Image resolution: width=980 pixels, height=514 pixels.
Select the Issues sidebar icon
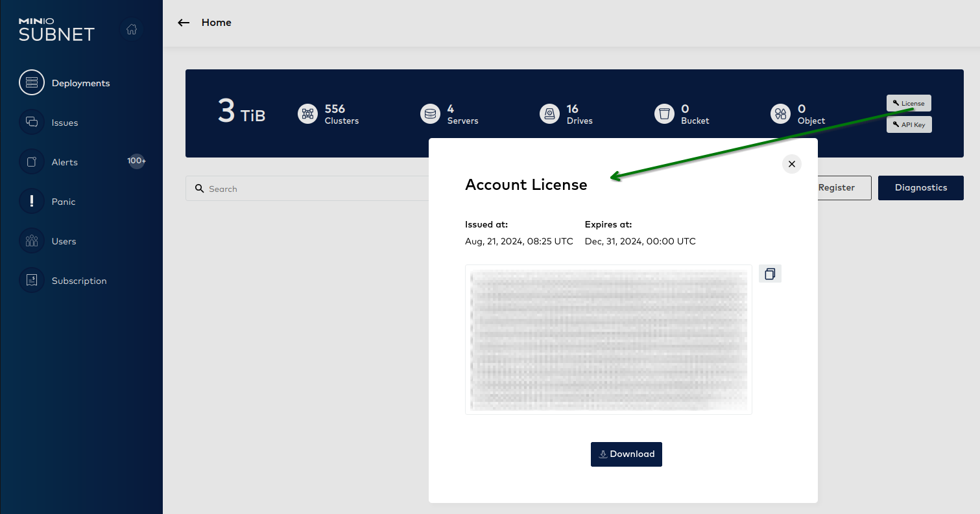[x=32, y=122]
